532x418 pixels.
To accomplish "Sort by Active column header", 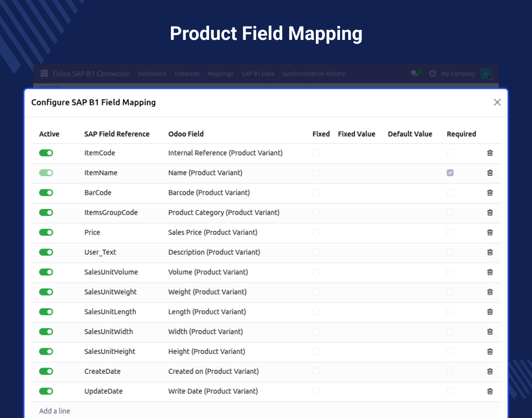I will pyautogui.click(x=49, y=134).
